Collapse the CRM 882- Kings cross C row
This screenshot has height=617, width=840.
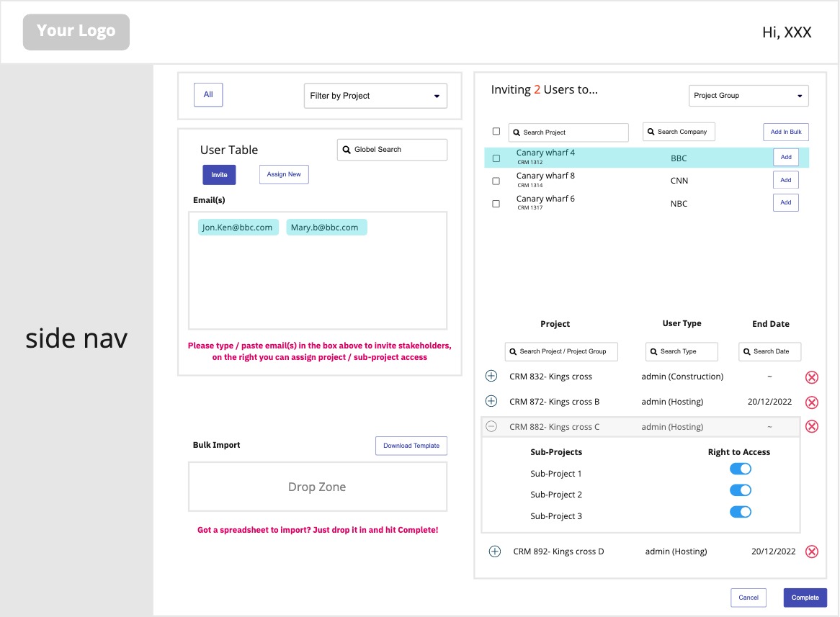(491, 426)
